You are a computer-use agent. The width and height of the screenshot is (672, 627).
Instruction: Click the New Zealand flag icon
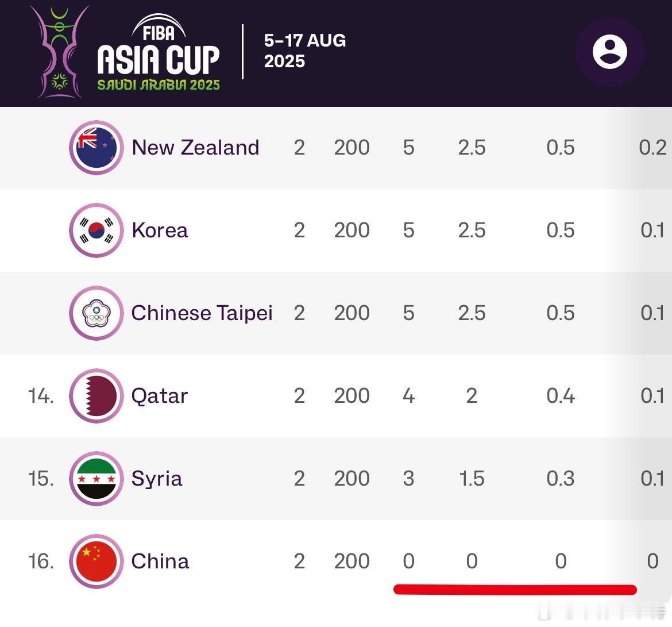[x=96, y=148]
